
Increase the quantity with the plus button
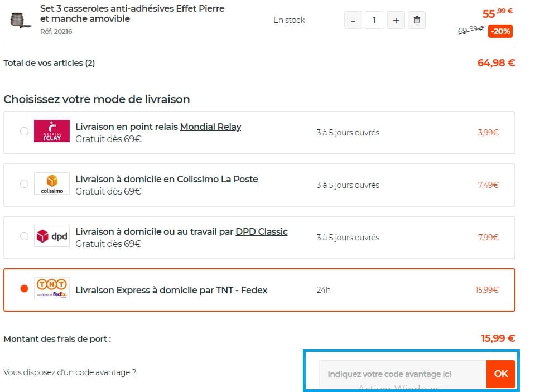pyautogui.click(x=396, y=20)
